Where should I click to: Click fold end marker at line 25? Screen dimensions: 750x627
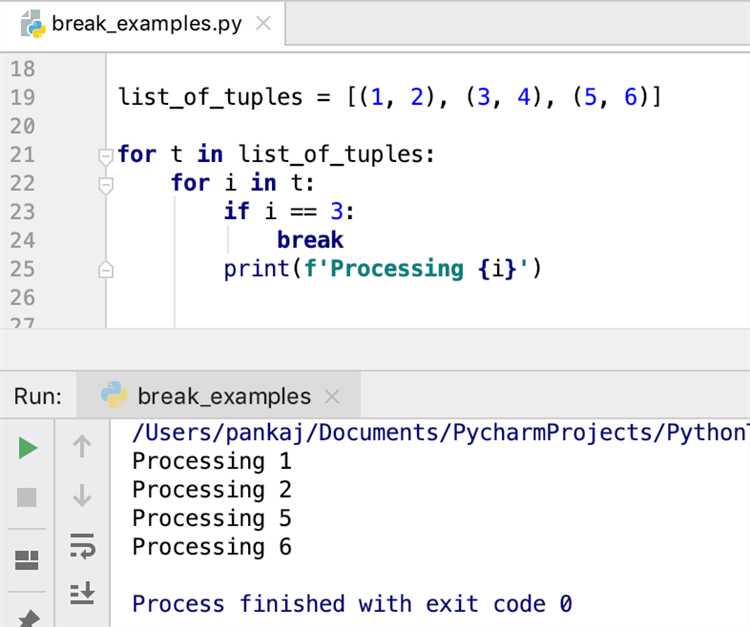tap(105, 270)
